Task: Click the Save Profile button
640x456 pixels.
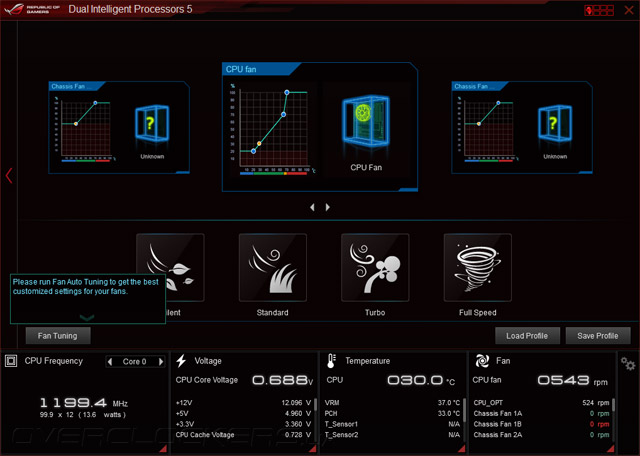Action: pos(598,336)
